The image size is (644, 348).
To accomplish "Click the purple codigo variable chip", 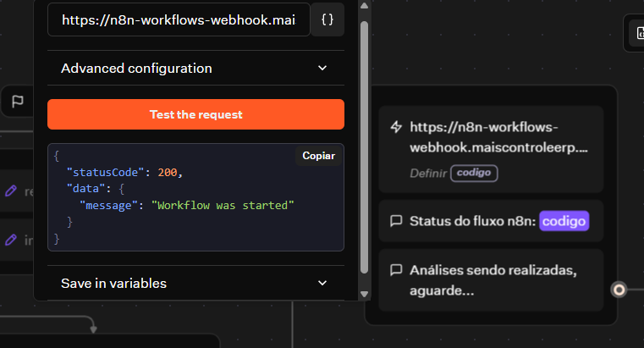I will pyautogui.click(x=564, y=221).
